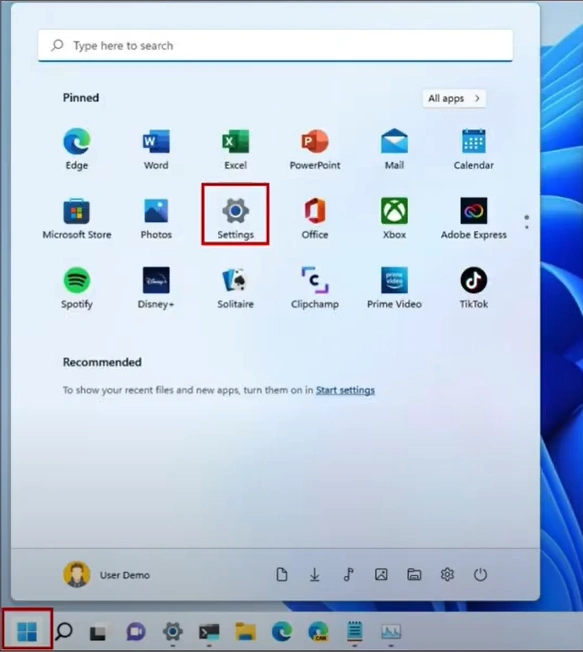Image resolution: width=583 pixels, height=652 pixels.
Task: Launch Spotify from pinned apps
Action: 77,288
